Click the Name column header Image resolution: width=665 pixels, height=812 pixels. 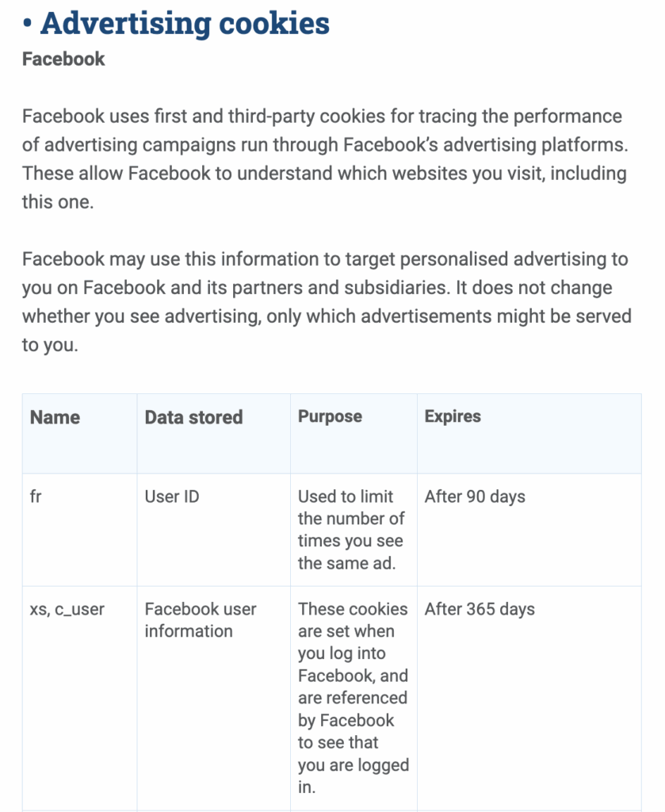55,417
